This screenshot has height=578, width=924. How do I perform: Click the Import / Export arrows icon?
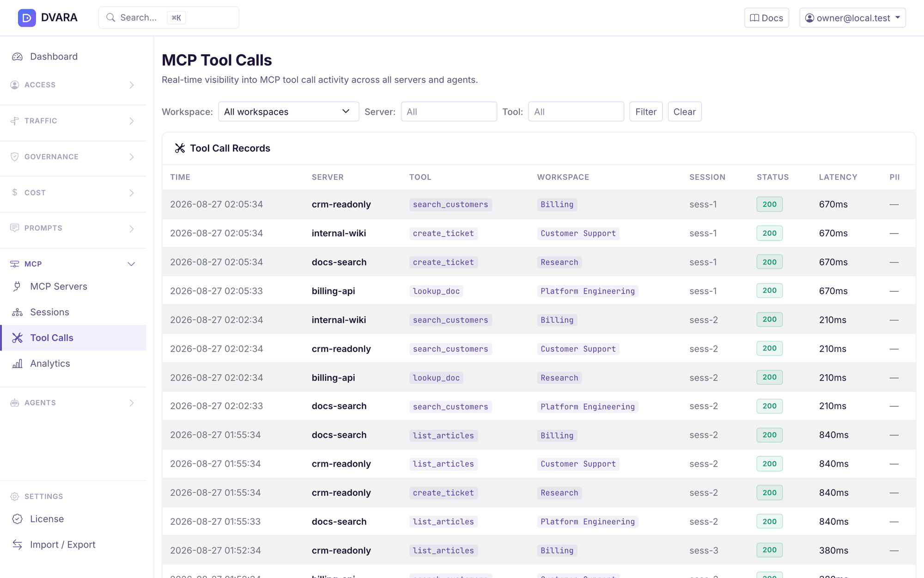[17, 545]
